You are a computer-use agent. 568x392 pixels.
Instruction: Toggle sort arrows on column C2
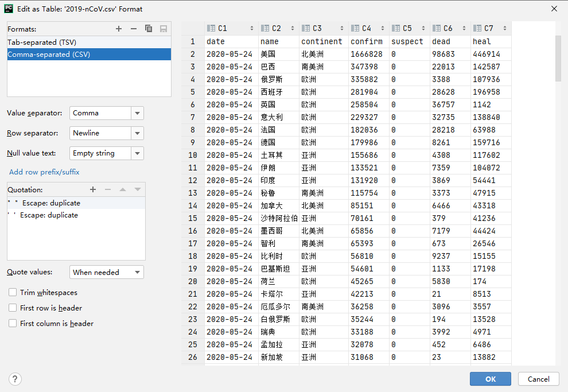pos(293,28)
